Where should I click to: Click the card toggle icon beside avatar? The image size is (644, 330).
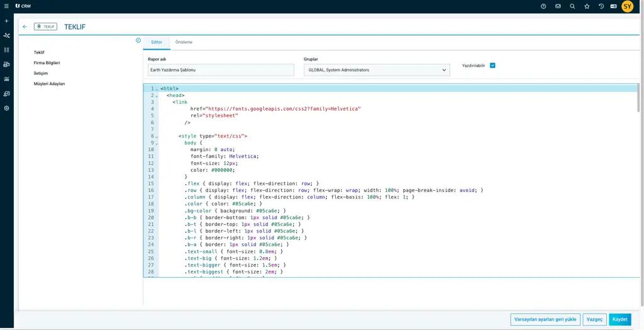pos(613,6)
